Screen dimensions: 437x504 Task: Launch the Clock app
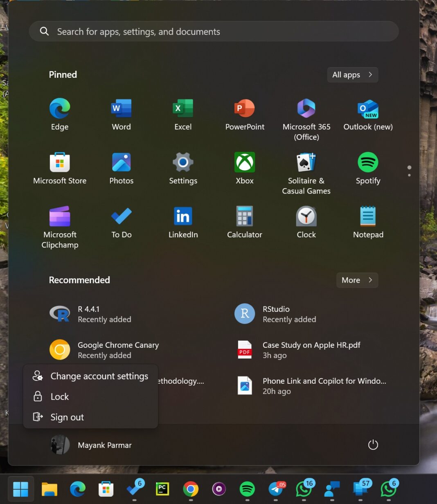pos(306,221)
